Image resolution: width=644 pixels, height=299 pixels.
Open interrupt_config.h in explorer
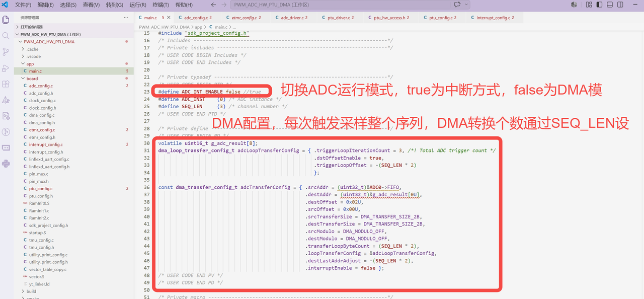click(74, 152)
